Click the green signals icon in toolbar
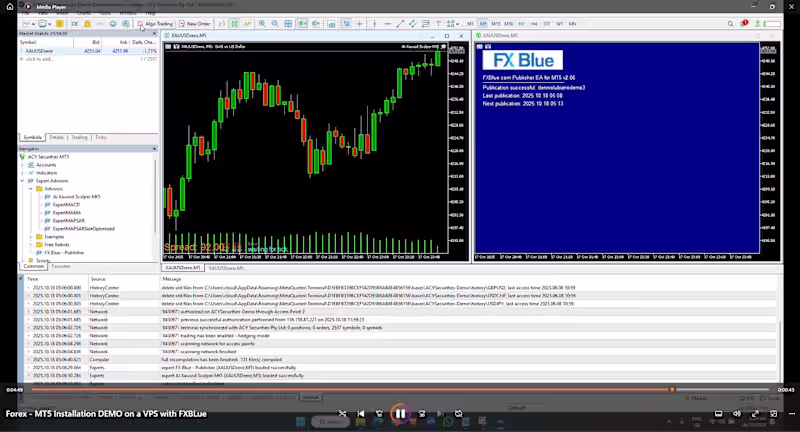This screenshot has width=800, height=432. [126, 24]
